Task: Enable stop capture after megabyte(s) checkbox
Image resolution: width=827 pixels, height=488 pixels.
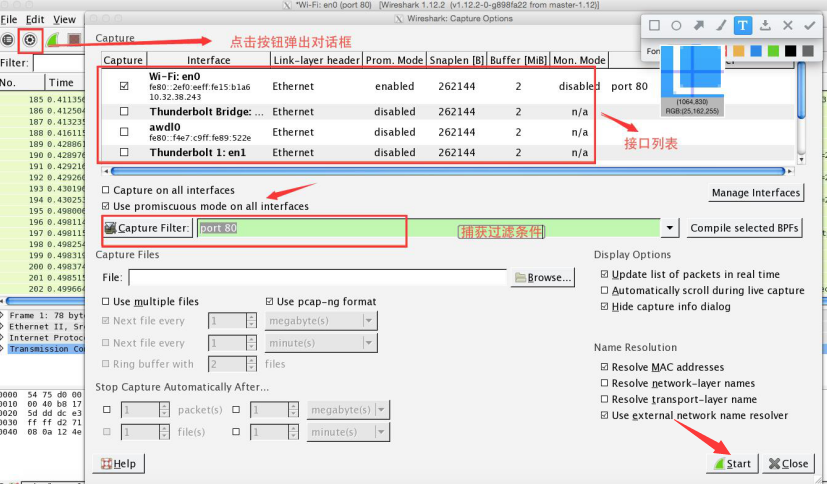Action: click(236, 409)
